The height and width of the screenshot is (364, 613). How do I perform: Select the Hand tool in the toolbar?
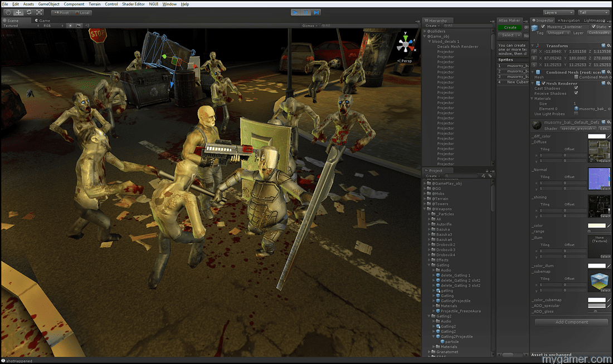coord(8,12)
